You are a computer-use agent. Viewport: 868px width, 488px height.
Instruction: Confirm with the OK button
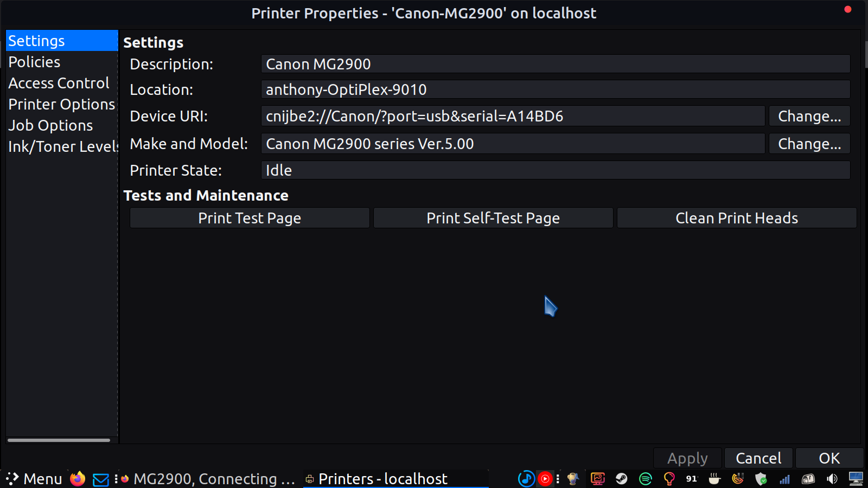[x=829, y=458]
